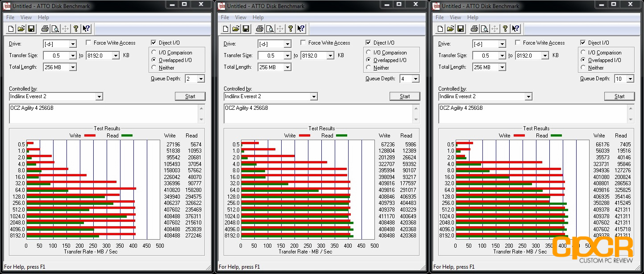Screen dimensions: 644x274
Task: Uncheck Direct I/O in queue depth 2 window
Action: [154, 43]
